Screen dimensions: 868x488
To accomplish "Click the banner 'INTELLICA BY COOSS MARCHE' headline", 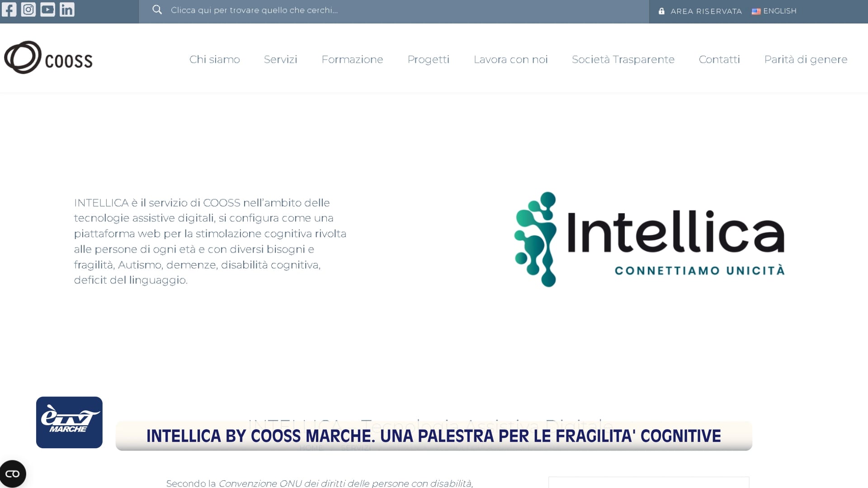I will 434,436.
